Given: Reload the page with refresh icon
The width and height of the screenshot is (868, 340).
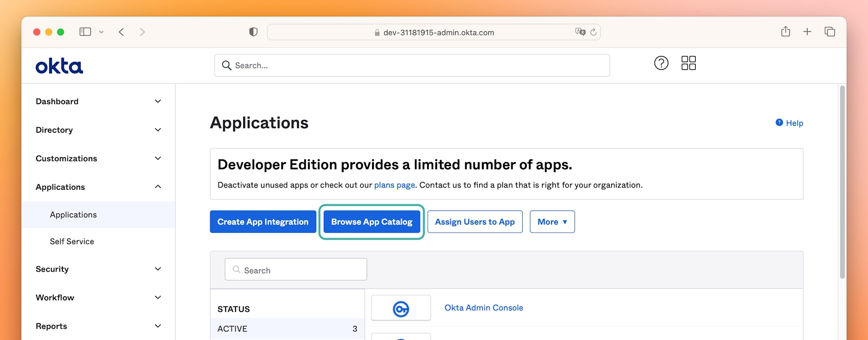Looking at the screenshot, I should pyautogui.click(x=594, y=32).
